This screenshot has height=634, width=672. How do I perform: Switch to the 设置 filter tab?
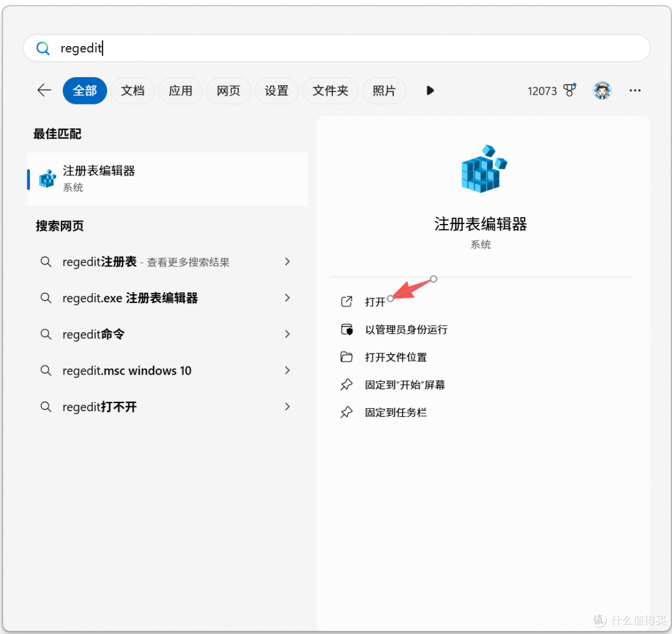(x=276, y=90)
